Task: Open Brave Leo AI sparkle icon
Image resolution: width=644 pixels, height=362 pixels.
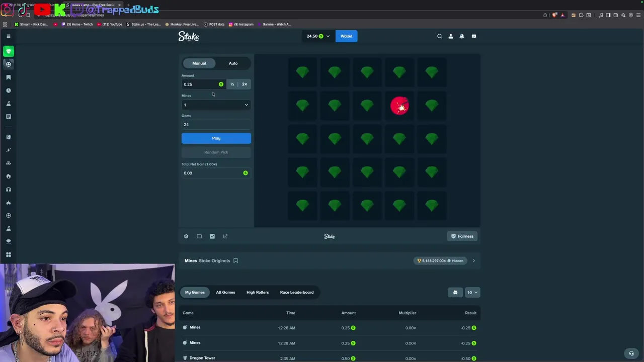Action: pyautogui.click(x=623, y=15)
